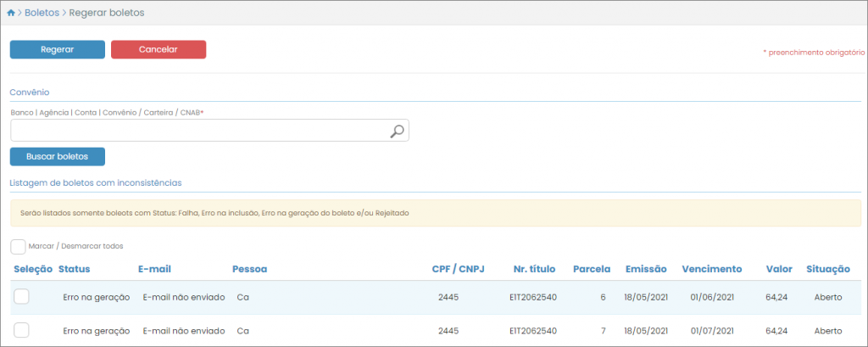
Task: Sort by the Vencimento column header
Action: 711,269
